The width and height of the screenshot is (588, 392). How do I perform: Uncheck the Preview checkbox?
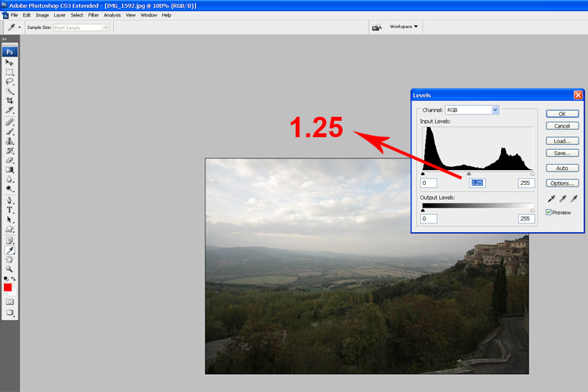pos(549,212)
